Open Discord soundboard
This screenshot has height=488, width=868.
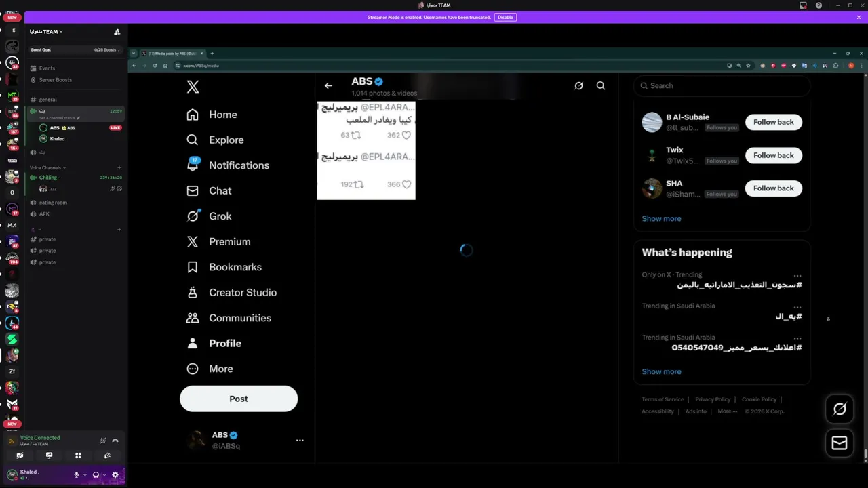[107, 455]
